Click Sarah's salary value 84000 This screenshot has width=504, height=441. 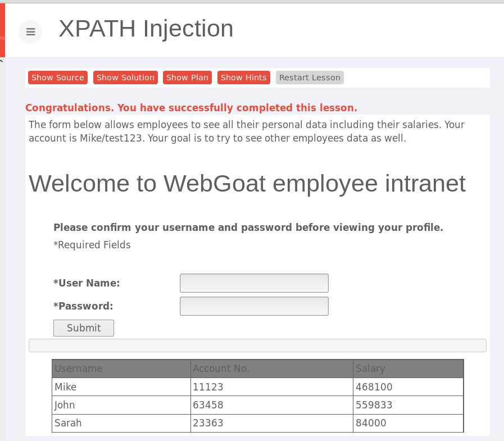click(x=371, y=423)
